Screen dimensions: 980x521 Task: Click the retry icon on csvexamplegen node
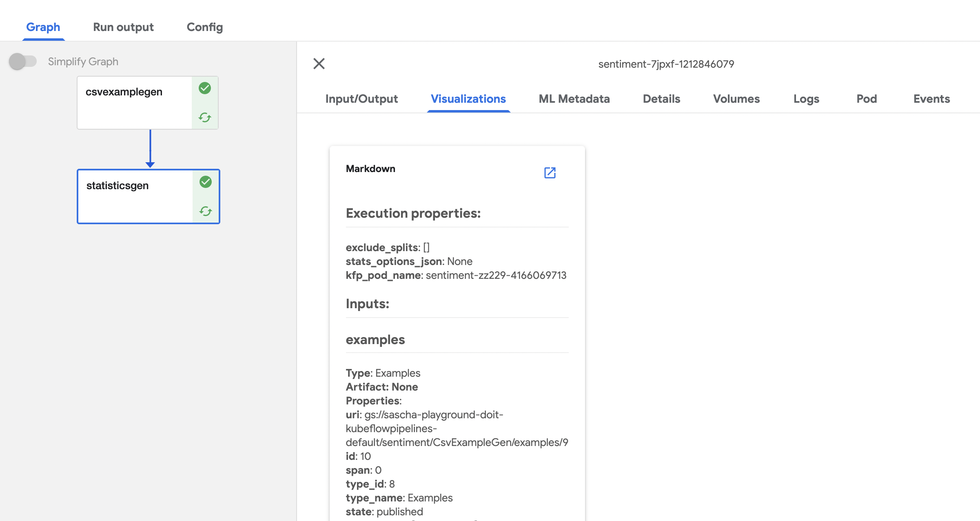205,117
